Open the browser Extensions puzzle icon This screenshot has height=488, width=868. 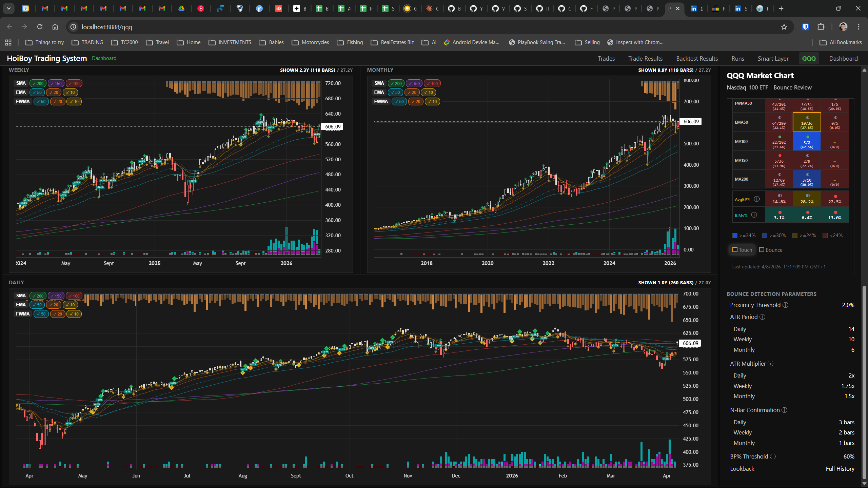[x=821, y=27]
